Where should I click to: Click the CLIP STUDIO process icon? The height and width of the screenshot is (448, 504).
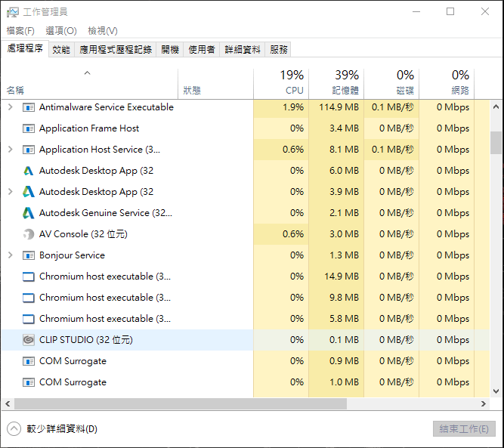click(x=29, y=340)
